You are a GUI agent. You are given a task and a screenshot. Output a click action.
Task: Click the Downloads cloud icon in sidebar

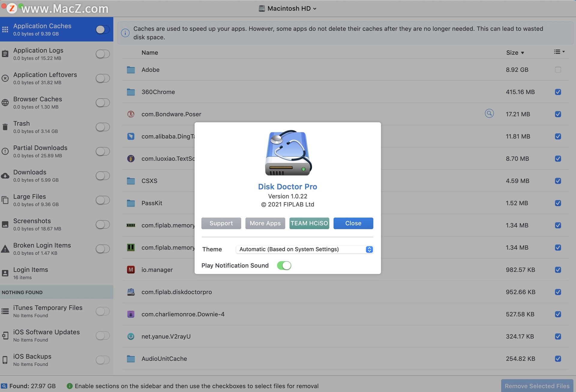5,176
